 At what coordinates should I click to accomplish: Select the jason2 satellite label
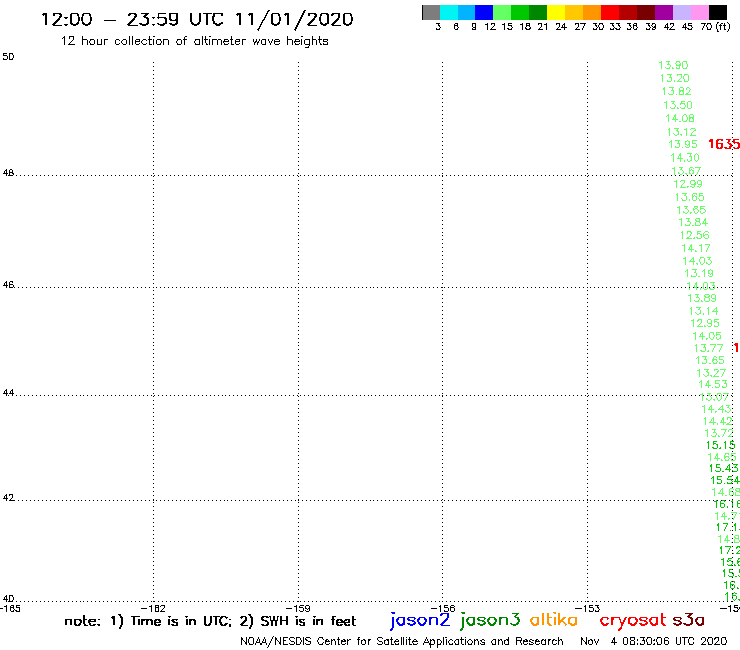point(420,620)
